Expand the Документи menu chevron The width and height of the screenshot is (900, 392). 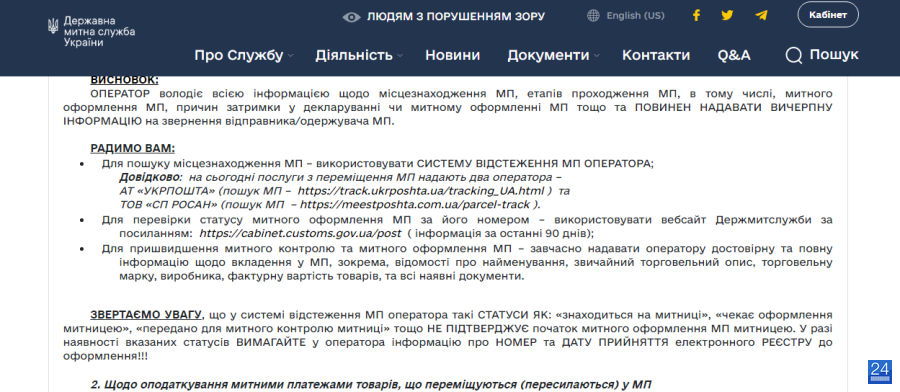(596, 56)
